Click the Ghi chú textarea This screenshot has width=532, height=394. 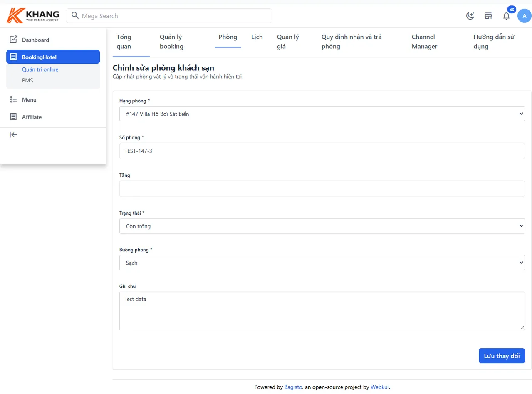click(322, 311)
